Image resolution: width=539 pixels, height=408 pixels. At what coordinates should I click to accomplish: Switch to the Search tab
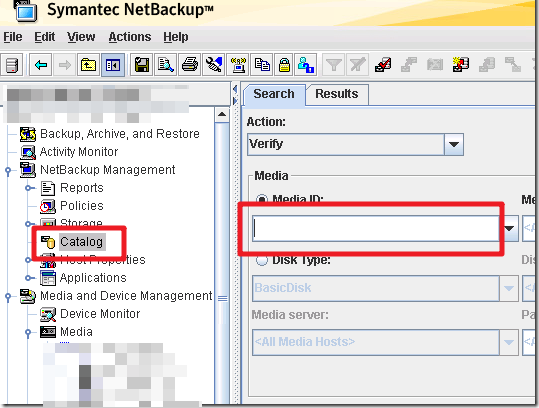pyautogui.click(x=274, y=94)
